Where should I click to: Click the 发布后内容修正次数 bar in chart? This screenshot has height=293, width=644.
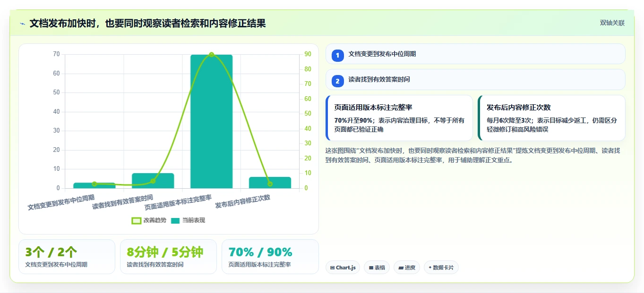click(270, 183)
